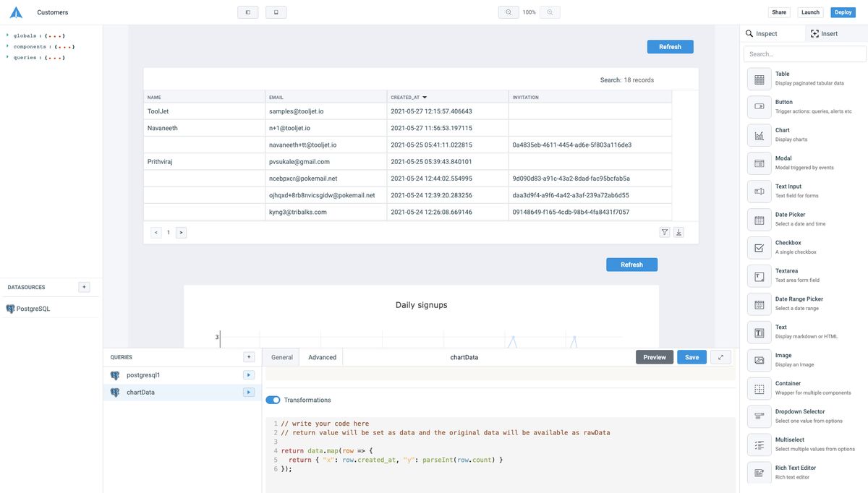
Task: Switch to mobile layout view icon
Action: pos(276,12)
